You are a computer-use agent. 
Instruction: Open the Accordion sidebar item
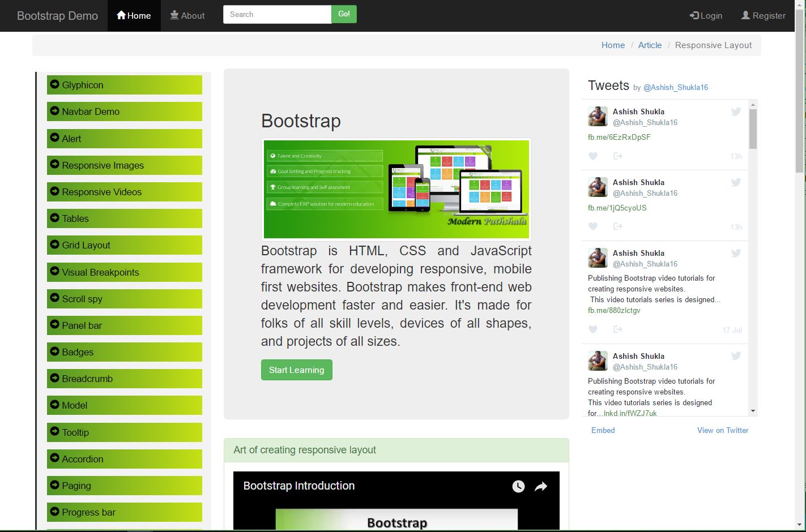tap(125, 459)
